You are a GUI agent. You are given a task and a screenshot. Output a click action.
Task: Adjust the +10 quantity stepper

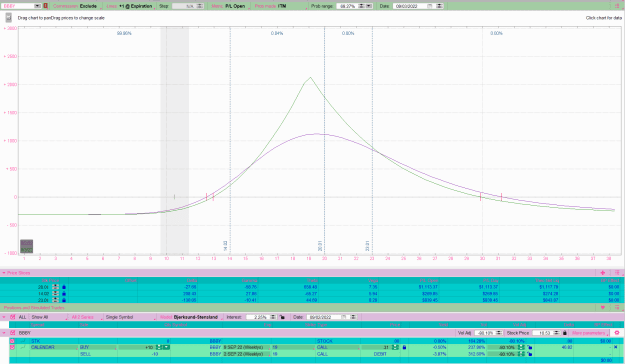[x=159, y=348]
